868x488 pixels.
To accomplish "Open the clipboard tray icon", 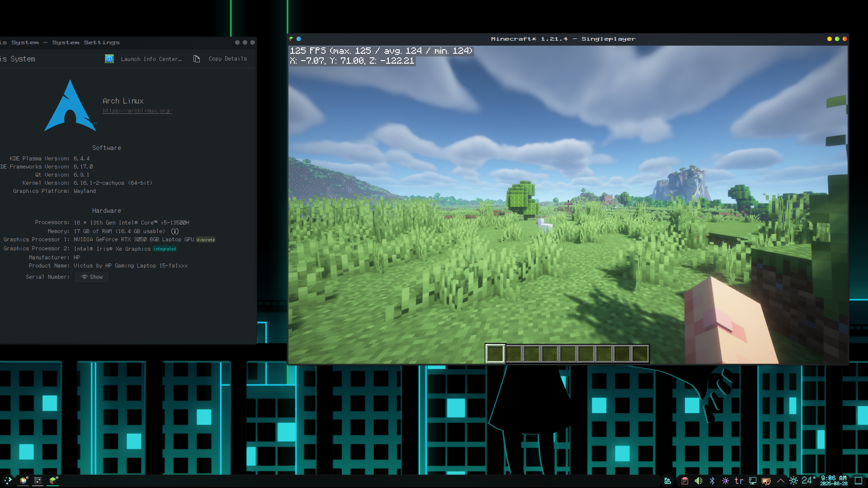I will (x=684, y=481).
